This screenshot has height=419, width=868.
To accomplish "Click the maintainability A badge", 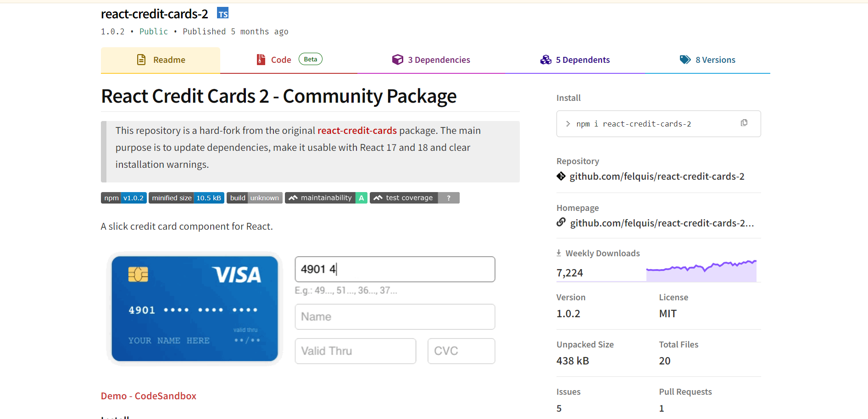I will coord(326,198).
